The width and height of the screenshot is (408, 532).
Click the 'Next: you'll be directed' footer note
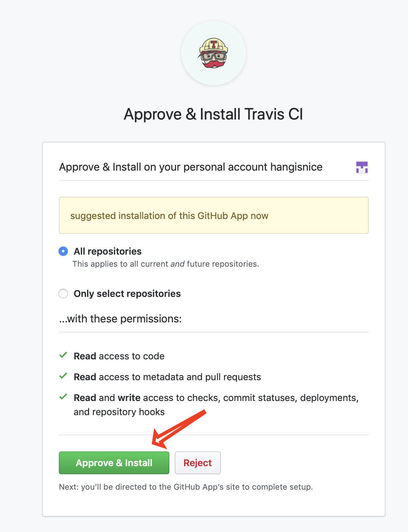click(186, 487)
